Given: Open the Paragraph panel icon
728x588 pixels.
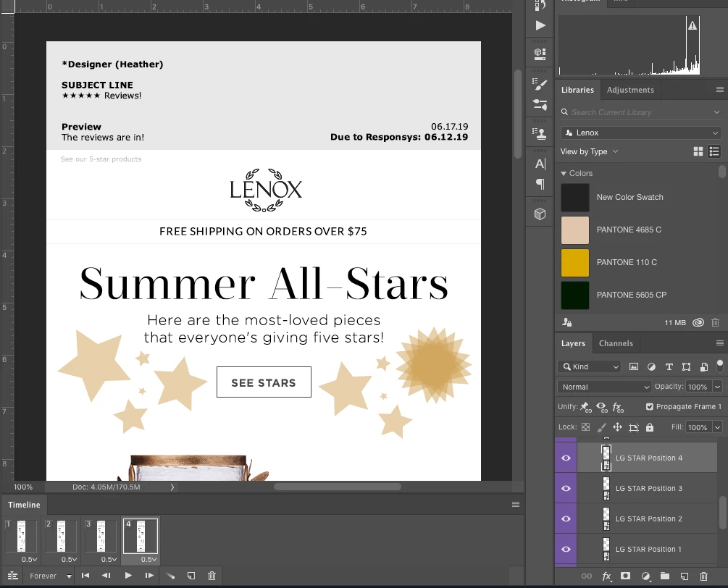Looking at the screenshot, I should click(540, 184).
